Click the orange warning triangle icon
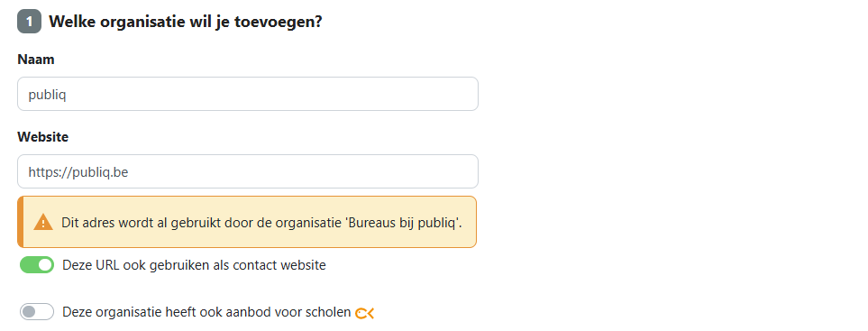 click(x=43, y=223)
